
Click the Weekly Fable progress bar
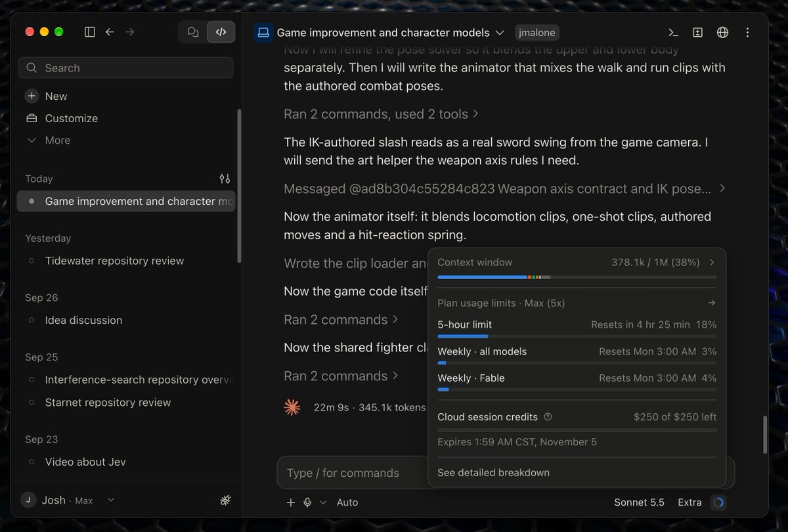577,389
